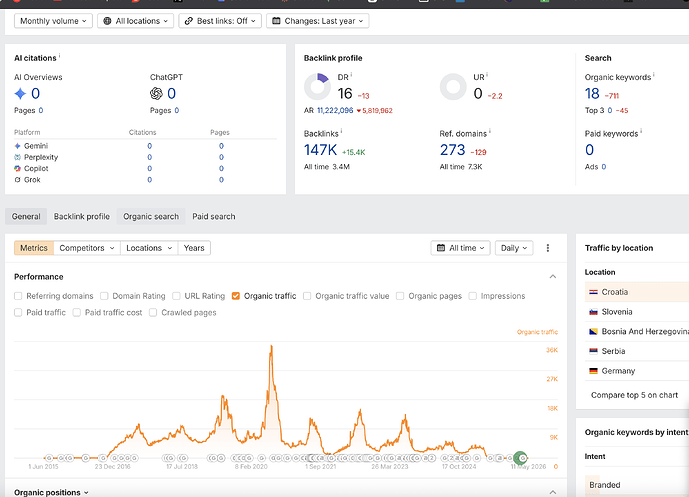Select the Organic search tab
689x497 pixels.
pyautogui.click(x=151, y=216)
